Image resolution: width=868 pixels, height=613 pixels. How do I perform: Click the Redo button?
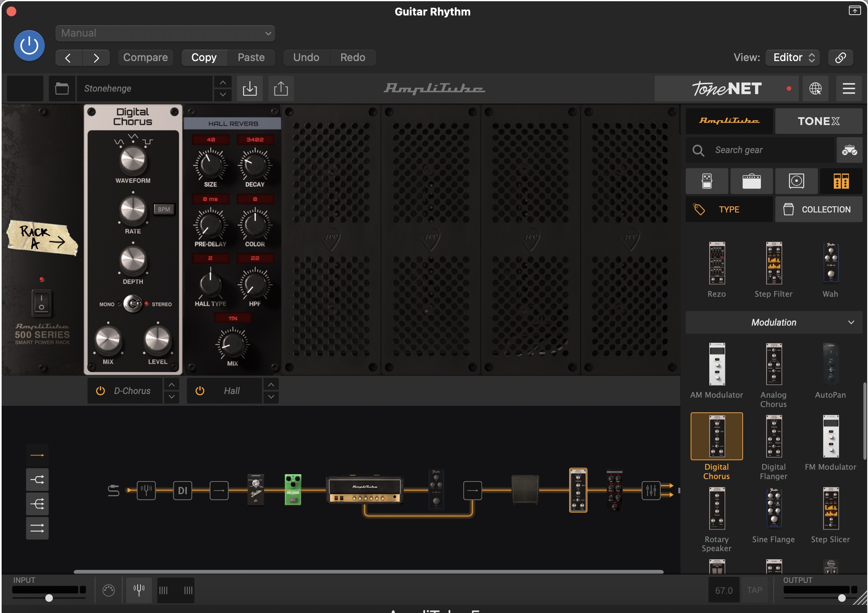point(353,57)
